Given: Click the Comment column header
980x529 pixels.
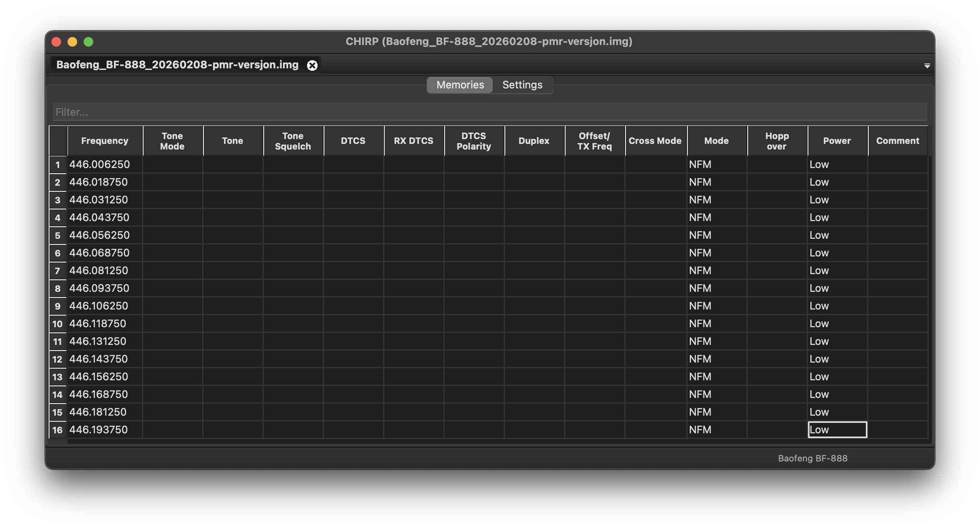Looking at the screenshot, I should (x=897, y=141).
